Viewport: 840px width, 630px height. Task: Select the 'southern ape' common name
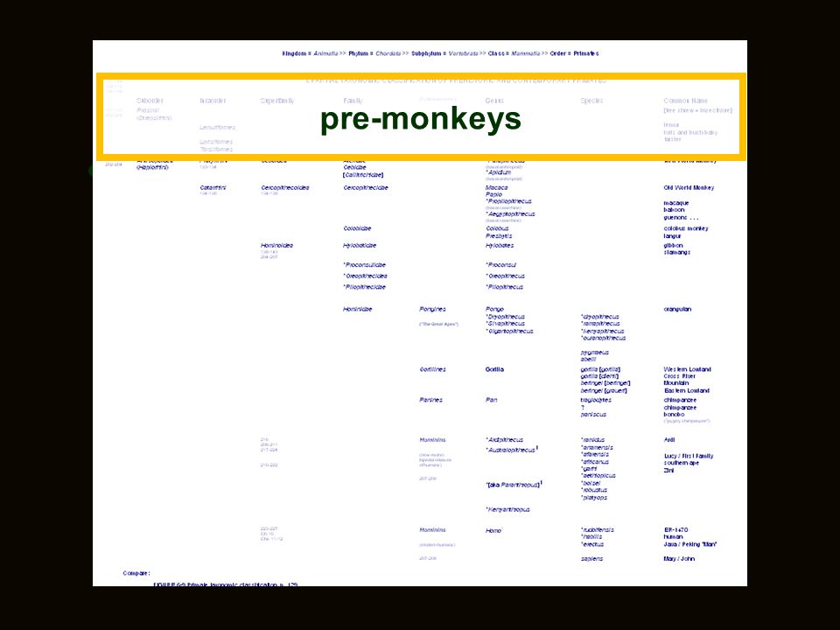click(682, 463)
